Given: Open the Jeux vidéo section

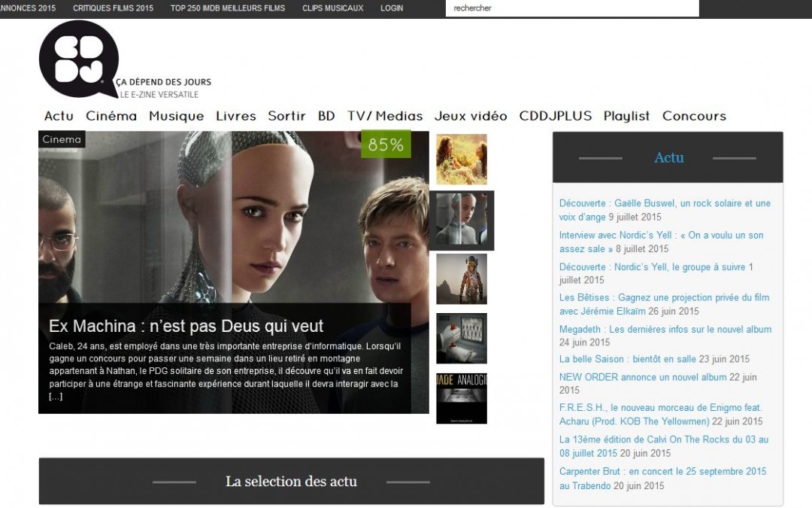Looking at the screenshot, I should pos(471,116).
